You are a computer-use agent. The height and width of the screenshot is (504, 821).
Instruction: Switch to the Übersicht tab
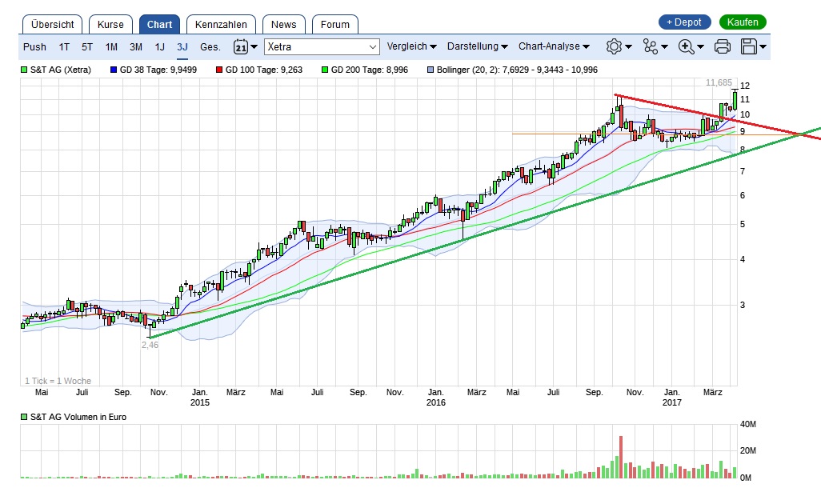[52, 25]
